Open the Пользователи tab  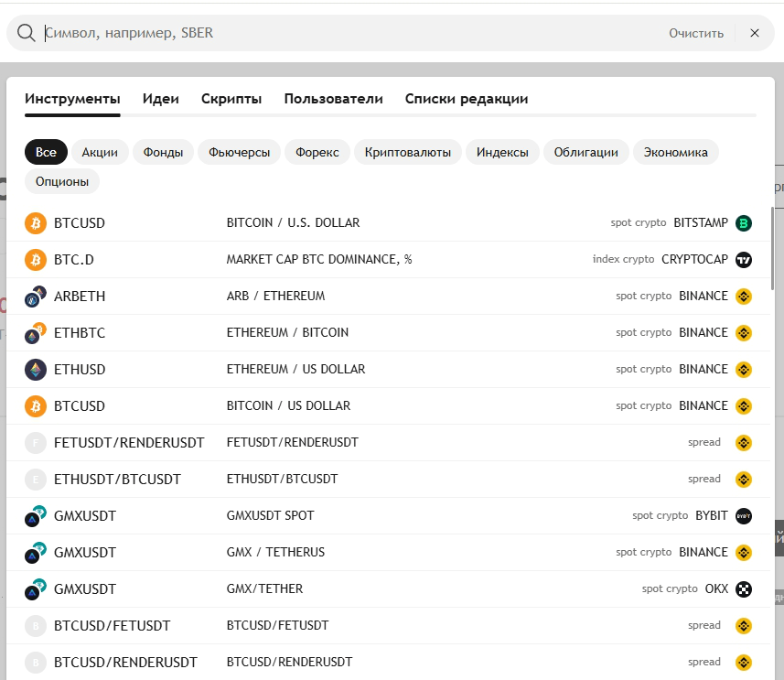334,99
